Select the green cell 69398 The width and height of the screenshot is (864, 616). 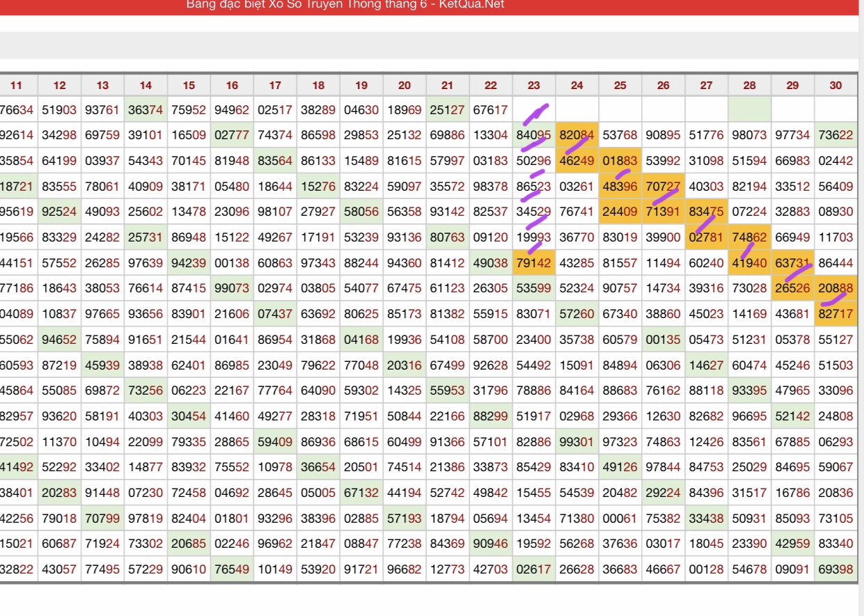tap(835, 569)
